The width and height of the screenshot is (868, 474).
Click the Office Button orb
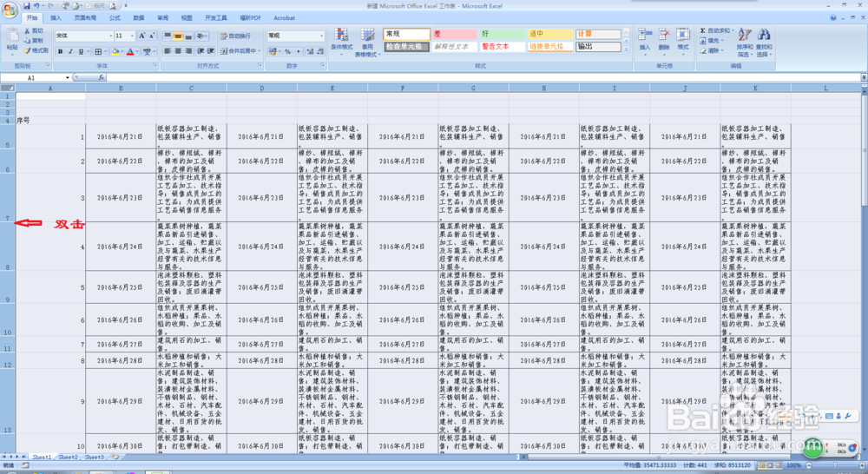point(10,10)
